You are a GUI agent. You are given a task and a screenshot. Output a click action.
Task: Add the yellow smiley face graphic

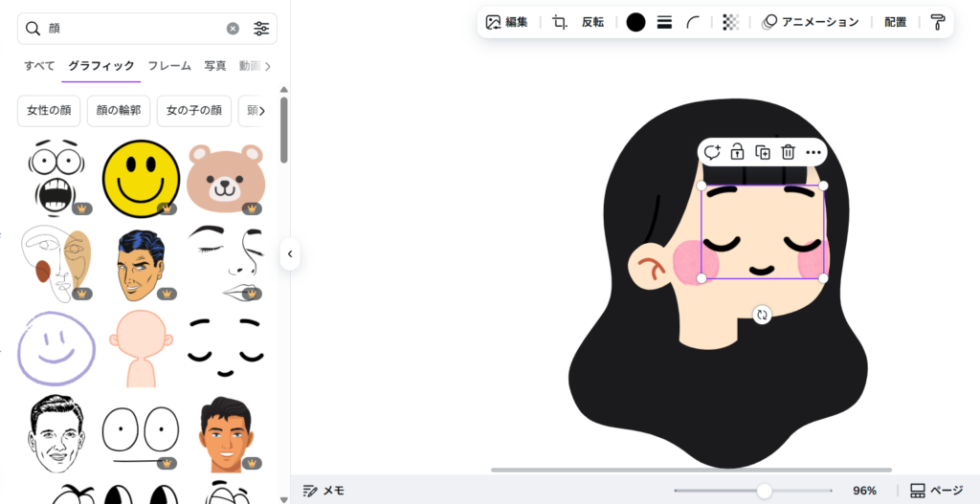pos(141,178)
